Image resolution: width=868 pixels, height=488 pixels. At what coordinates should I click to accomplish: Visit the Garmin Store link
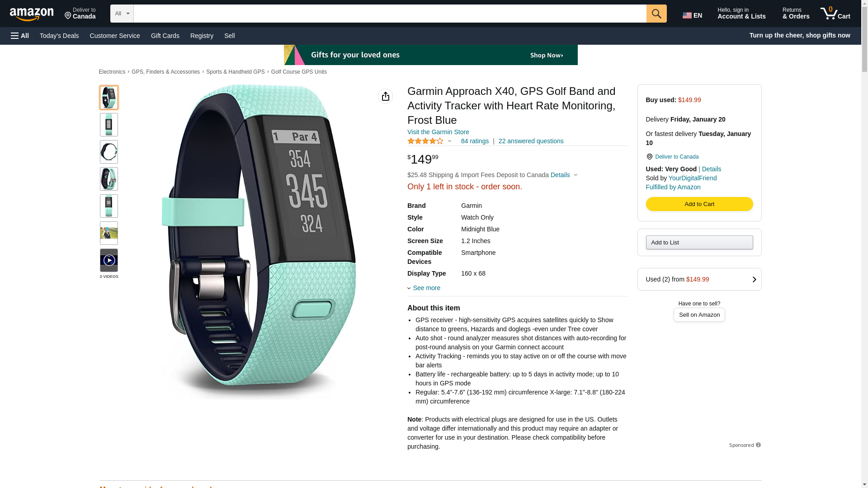click(438, 132)
